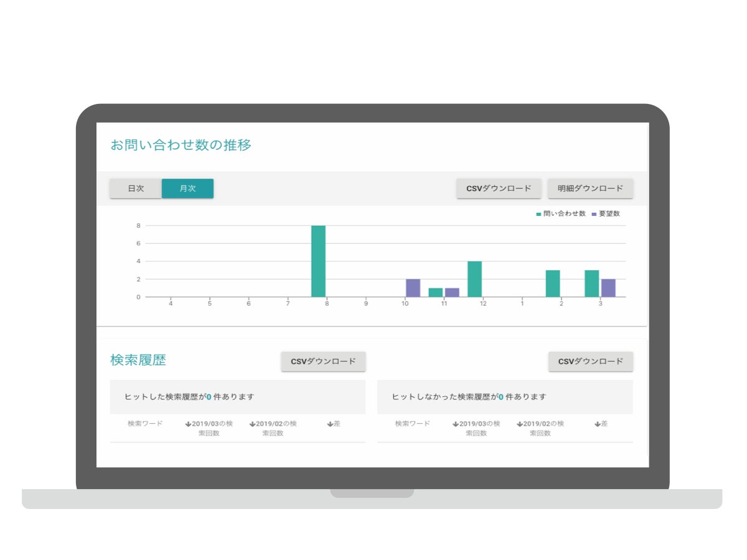The height and width of the screenshot is (560, 747).
Task: Click the green bar at month 3
Action: [x=592, y=284]
